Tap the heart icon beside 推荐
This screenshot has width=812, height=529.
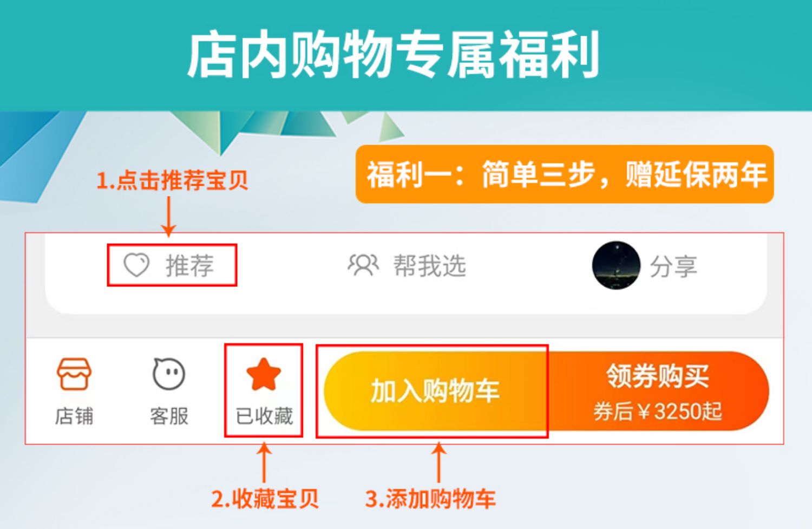pos(136,265)
